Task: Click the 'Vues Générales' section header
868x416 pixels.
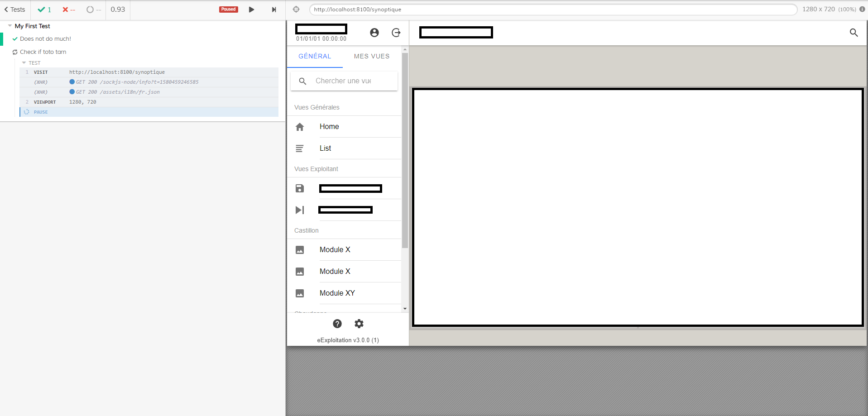Action: [x=317, y=107]
